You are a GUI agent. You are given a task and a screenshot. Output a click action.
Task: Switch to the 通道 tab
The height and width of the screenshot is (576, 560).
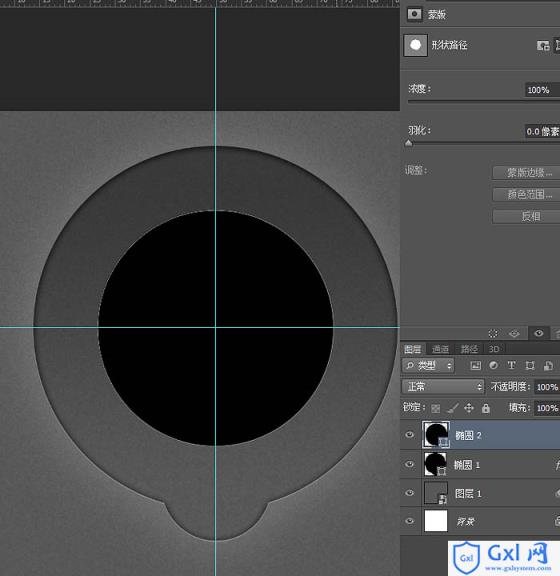440,349
